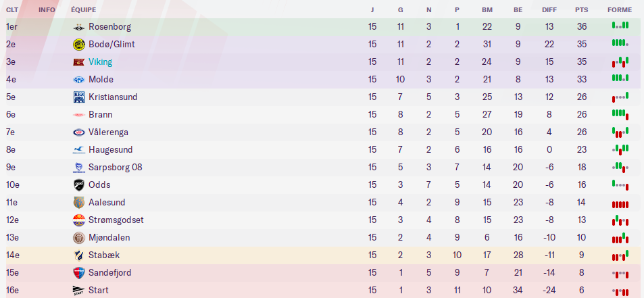Click Aalesund's all-red form bars
This screenshot has width=644, height=298.
coord(620,203)
